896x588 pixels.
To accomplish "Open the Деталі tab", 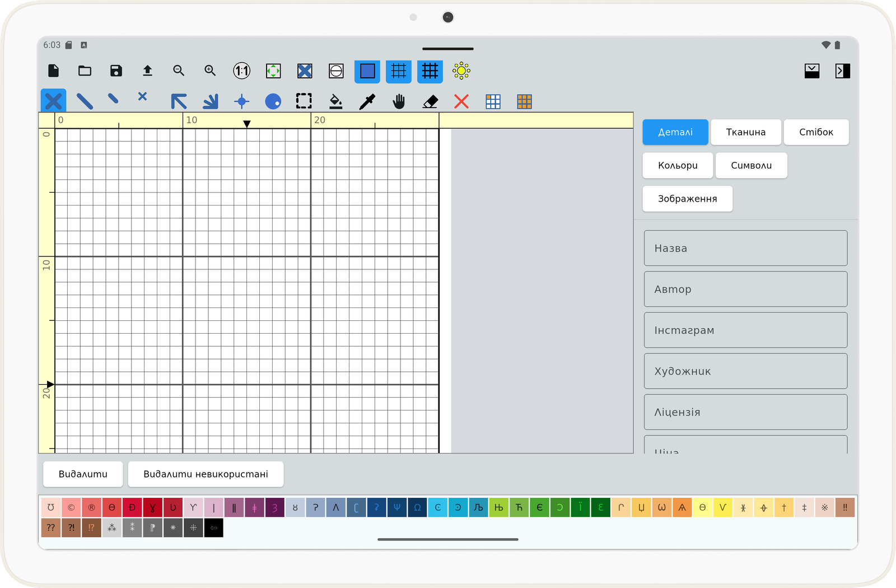I will coord(675,132).
